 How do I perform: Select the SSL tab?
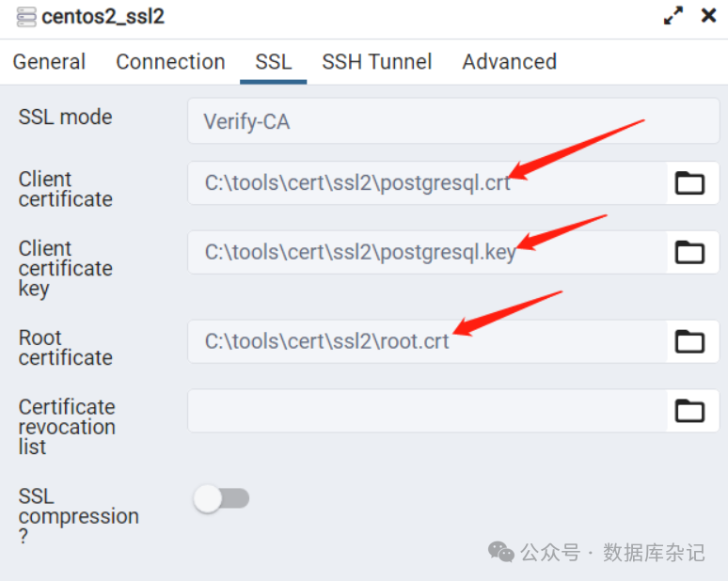point(273,62)
